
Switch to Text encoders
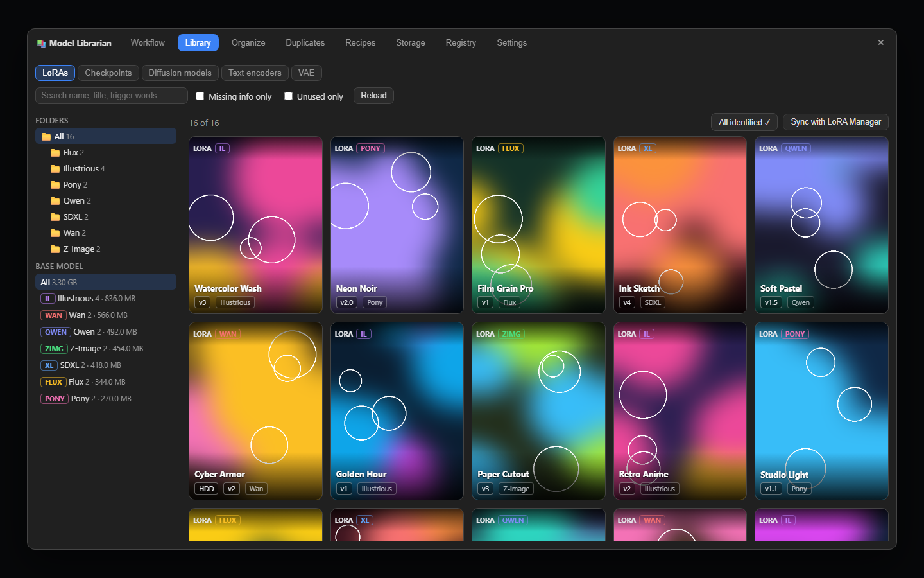(x=255, y=73)
